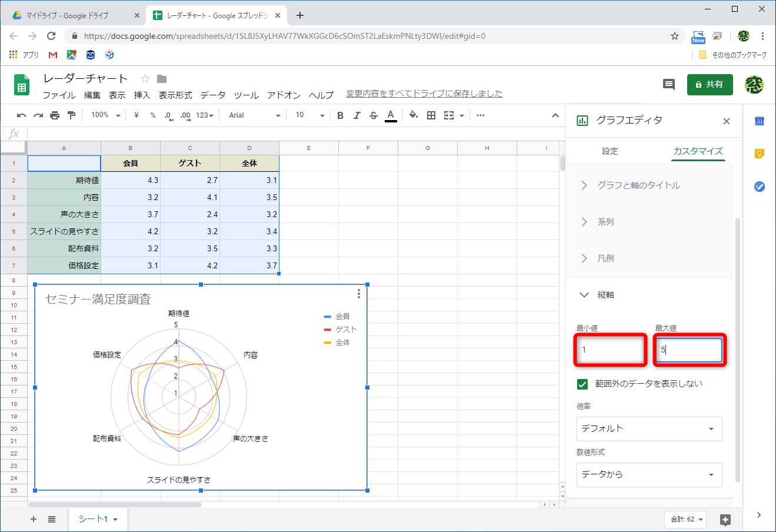Open the chart's three-dot options menu
The width and height of the screenshot is (776, 532).
[359, 294]
